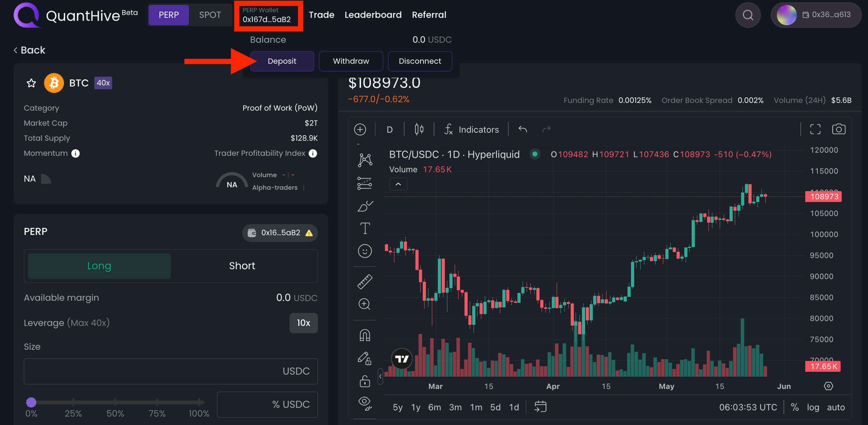Screen dimensions: 868x425
Task: Collapse the indicator legend chevron
Action: (398, 184)
